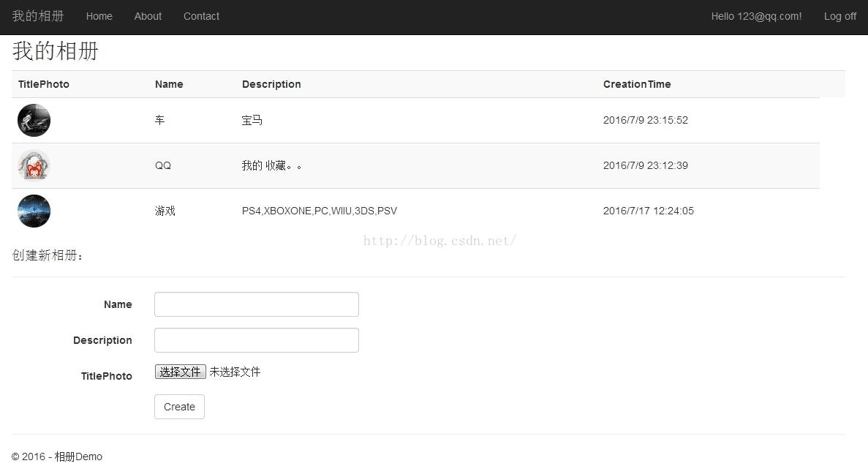The height and width of the screenshot is (466, 868).
Task: Open the QQ album title photo
Action: point(34,165)
